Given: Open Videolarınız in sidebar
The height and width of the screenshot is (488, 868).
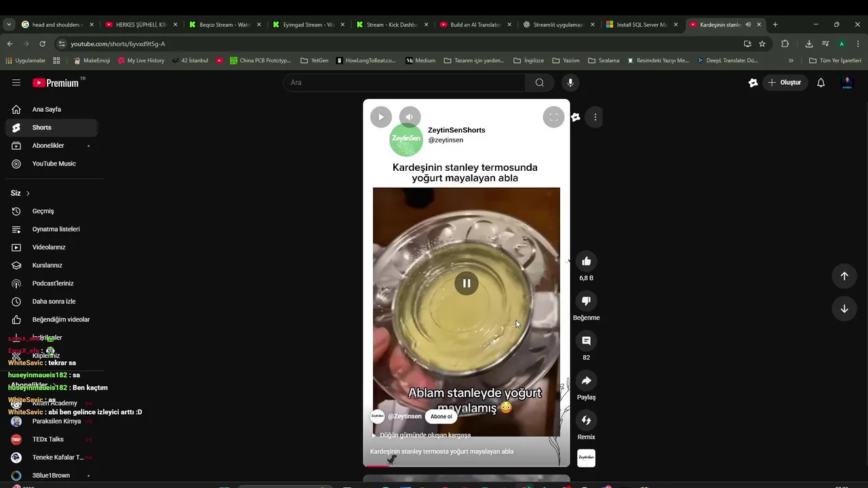Looking at the screenshot, I should (52, 247).
